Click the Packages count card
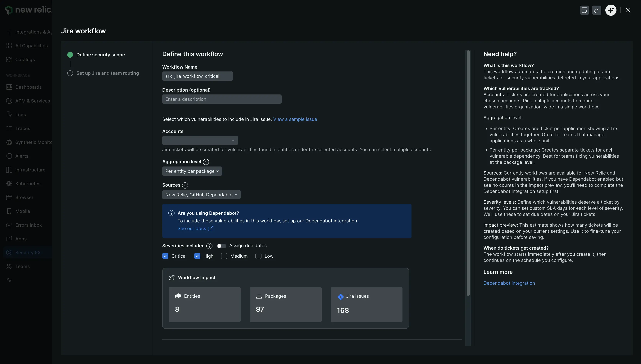Image resolution: width=641 pixels, height=364 pixels. [x=285, y=304]
